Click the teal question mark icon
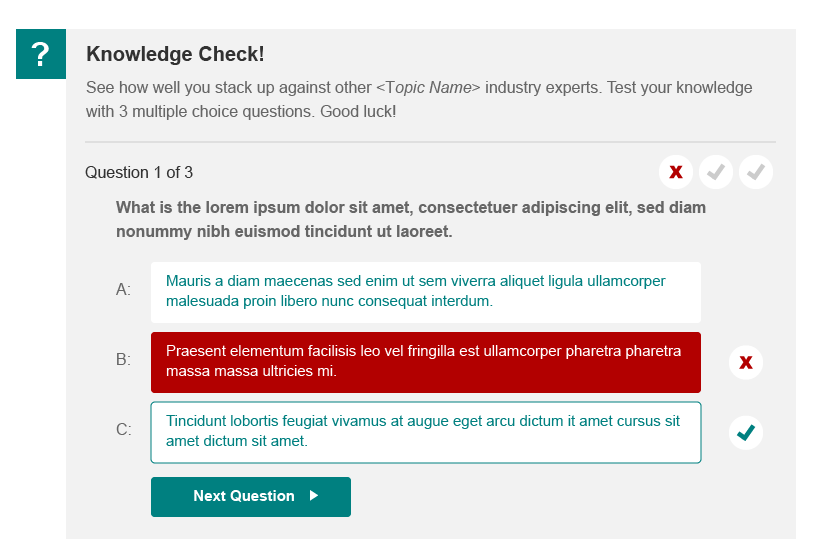 41,54
